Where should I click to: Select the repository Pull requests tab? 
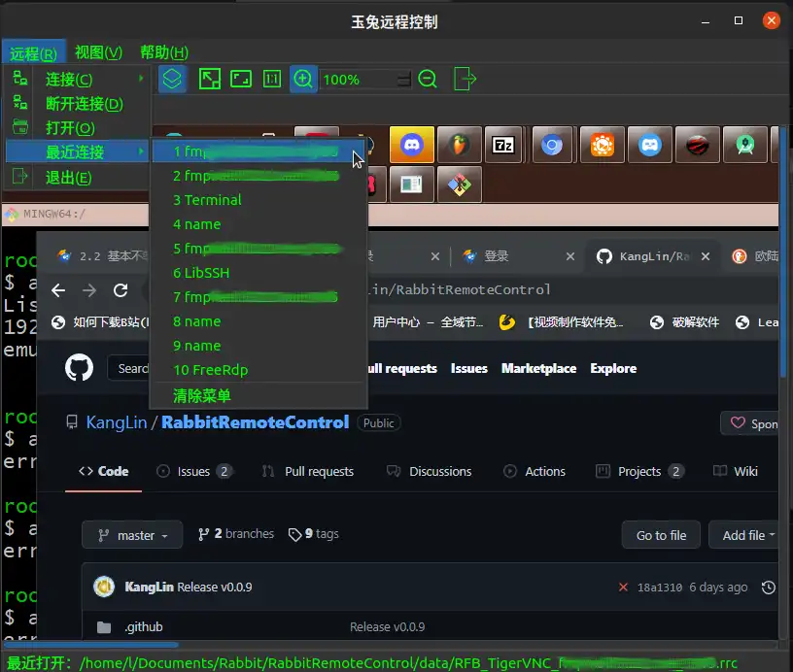(307, 471)
